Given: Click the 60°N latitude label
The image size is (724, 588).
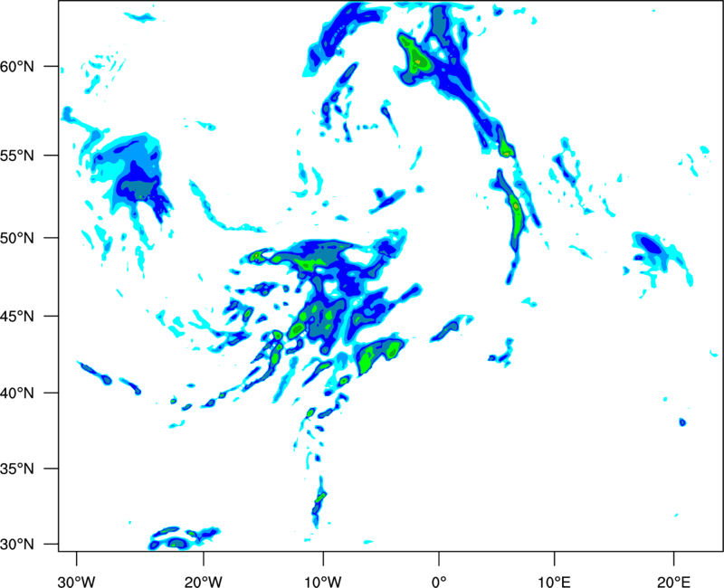Looking at the screenshot, I should 17,67.
